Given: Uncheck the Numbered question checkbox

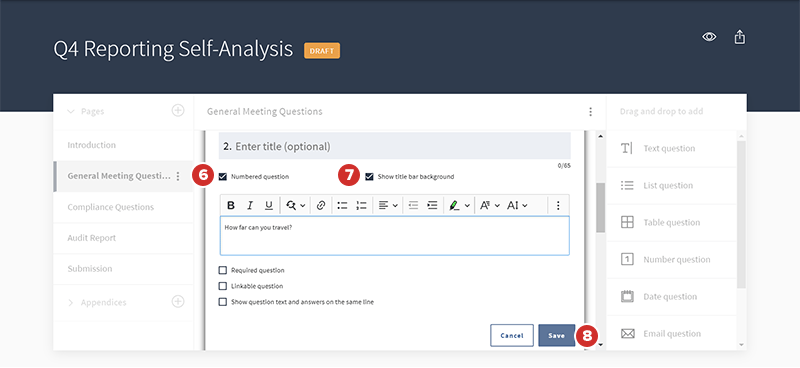Looking at the screenshot, I should [222, 177].
